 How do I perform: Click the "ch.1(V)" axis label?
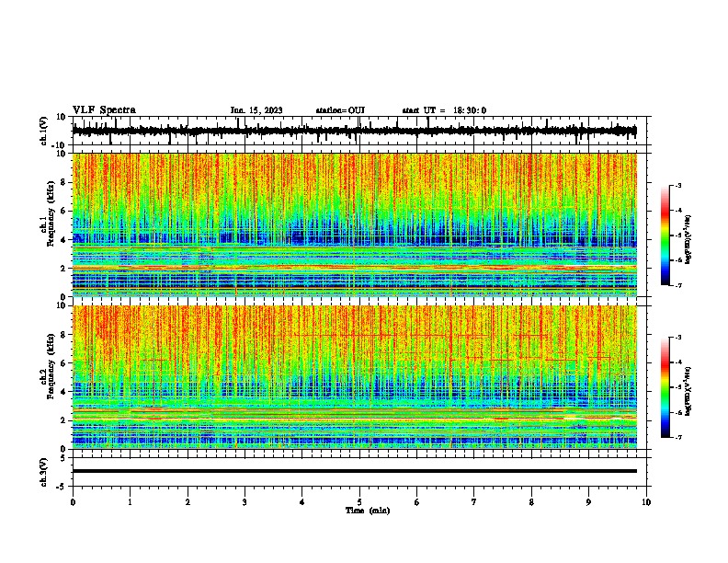44,131
